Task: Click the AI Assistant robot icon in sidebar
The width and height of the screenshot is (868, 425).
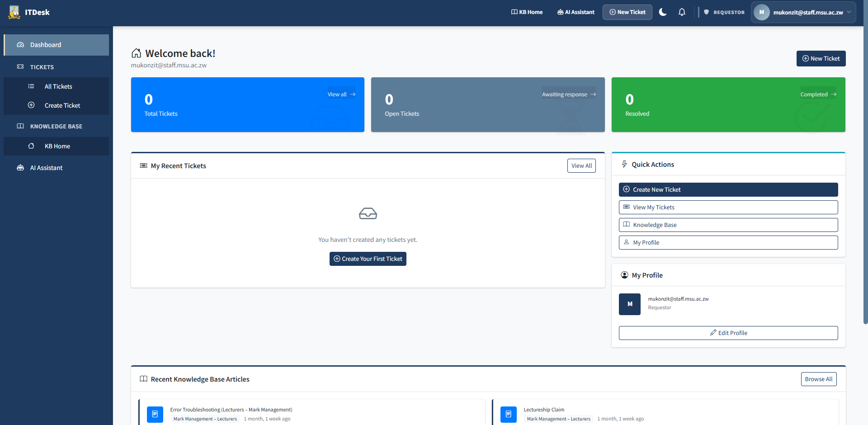Action: coord(20,168)
